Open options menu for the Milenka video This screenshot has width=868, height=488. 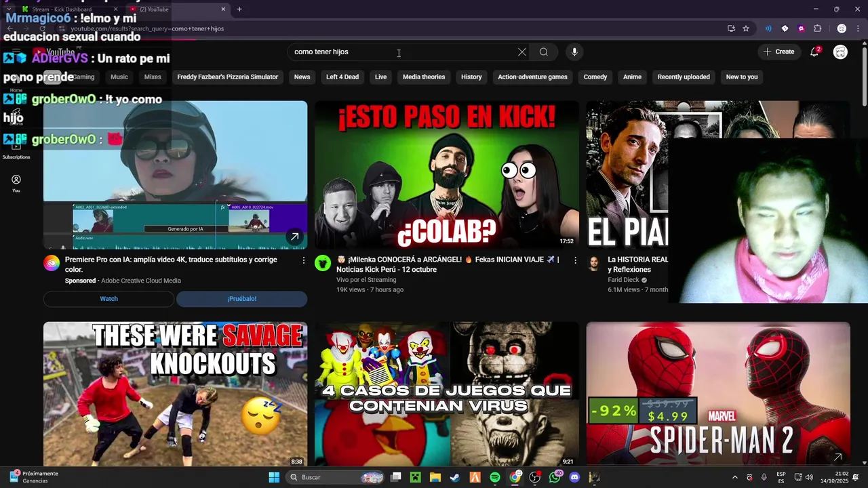tap(575, 260)
